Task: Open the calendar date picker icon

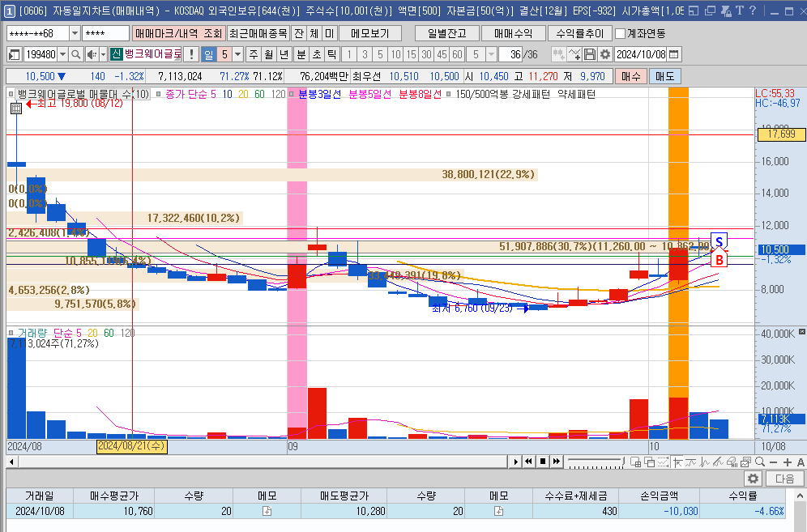Action: (673, 54)
